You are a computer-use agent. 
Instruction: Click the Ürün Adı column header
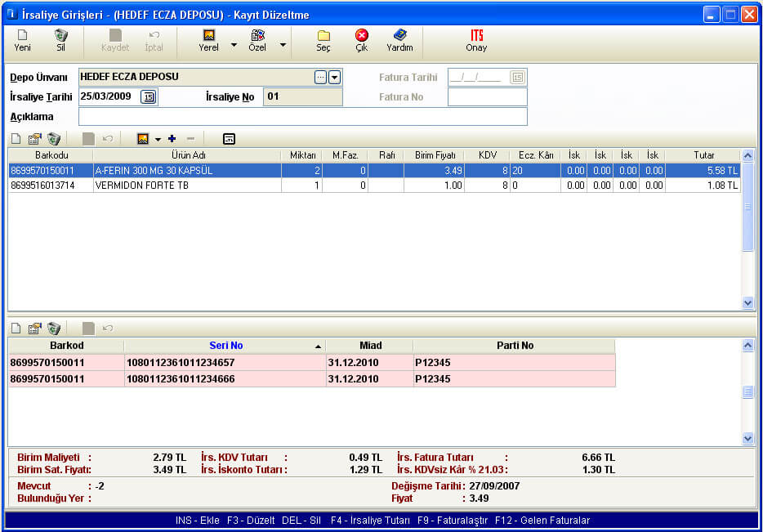tap(187, 155)
